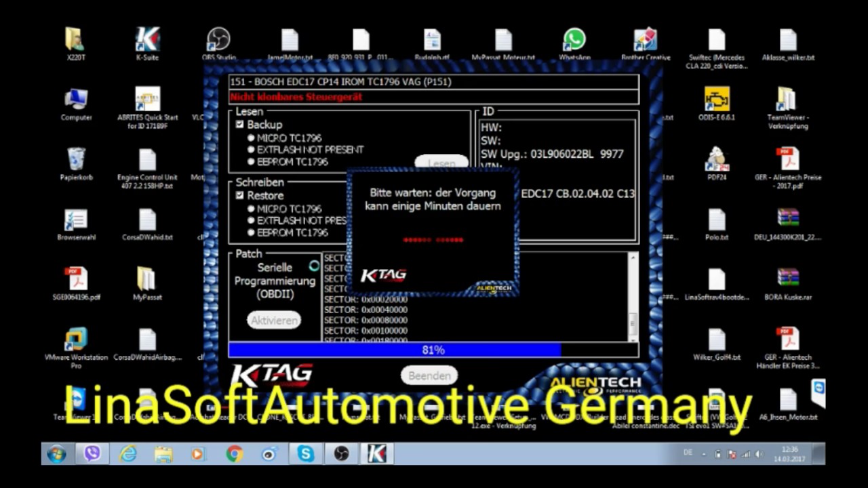Click the red Nicht klonbares Steuergerät warning
The width and height of the screenshot is (868, 488).
[296, 97]
